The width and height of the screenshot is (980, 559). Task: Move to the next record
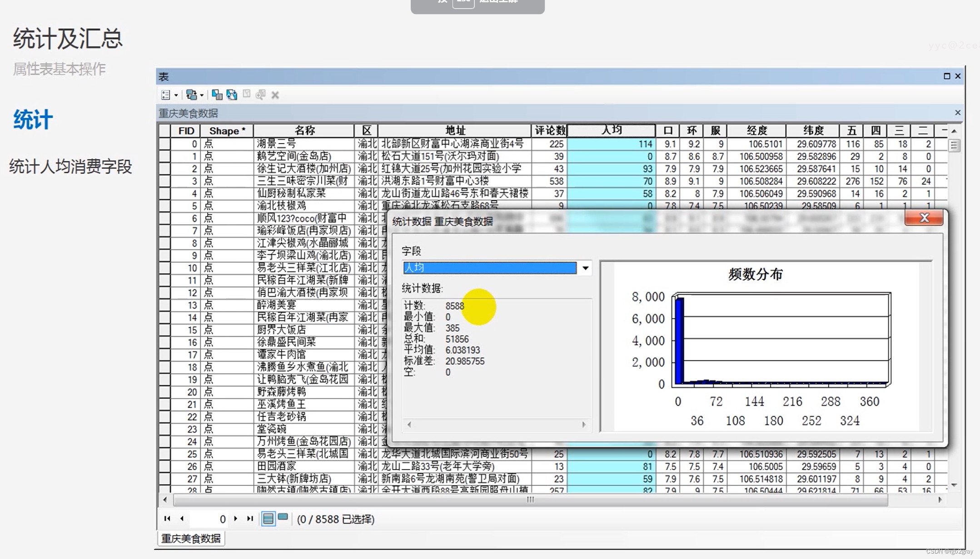[x=235, y=519]
